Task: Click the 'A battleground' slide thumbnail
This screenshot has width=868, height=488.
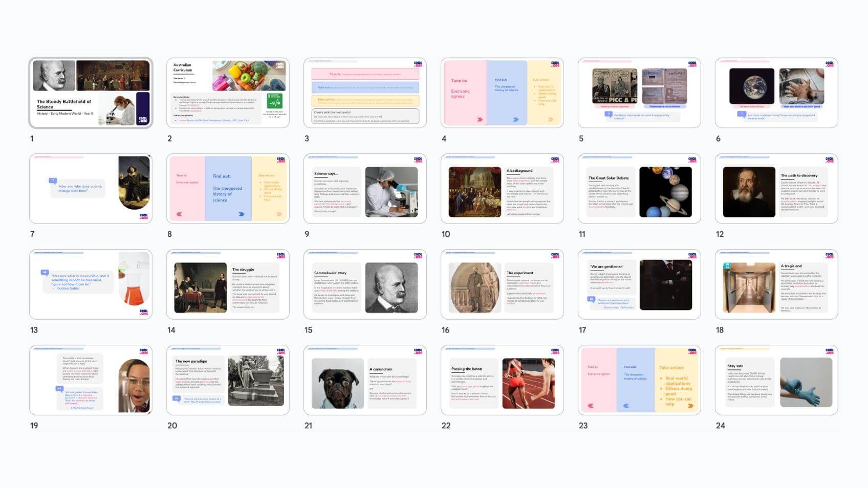Action: (502, 188)
